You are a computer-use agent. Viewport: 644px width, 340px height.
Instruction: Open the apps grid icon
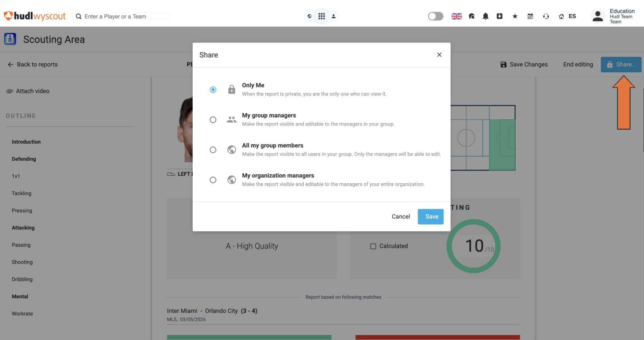[x=321, y=16]
